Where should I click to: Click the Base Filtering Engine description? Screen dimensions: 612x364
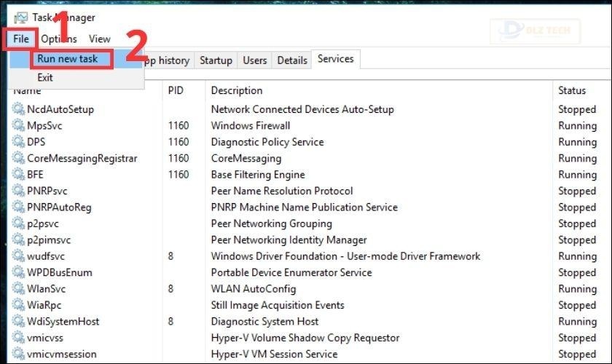point(258,175)
